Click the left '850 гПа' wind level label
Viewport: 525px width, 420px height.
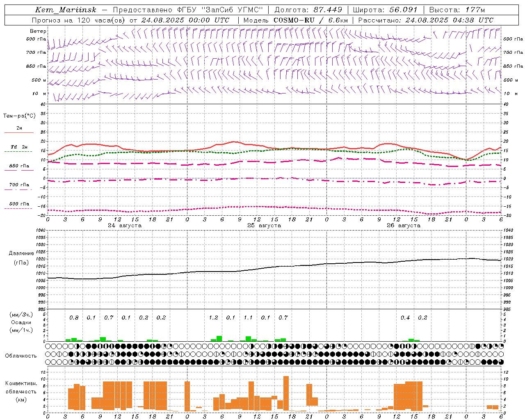(x=36, y=66)
